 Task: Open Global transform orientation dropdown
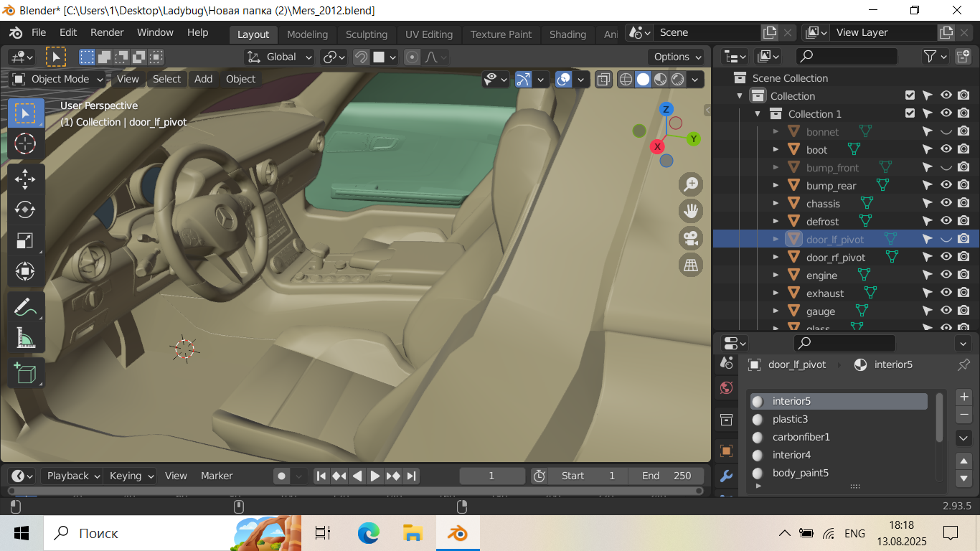pos(281,57)
